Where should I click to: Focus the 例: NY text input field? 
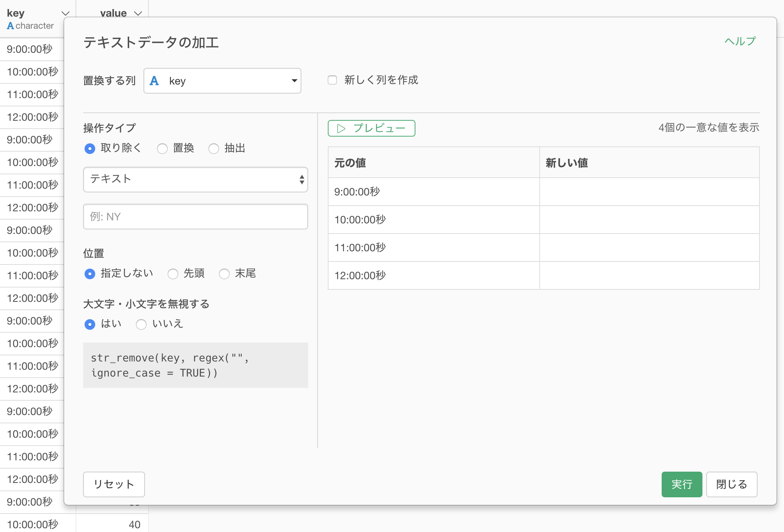click(x=196, y=217)
